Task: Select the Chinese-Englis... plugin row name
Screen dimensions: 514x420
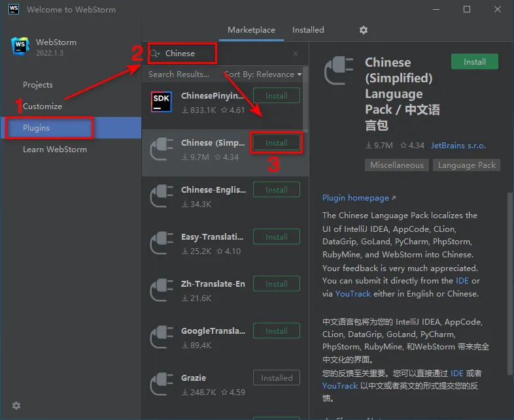Action: point(213,190)
